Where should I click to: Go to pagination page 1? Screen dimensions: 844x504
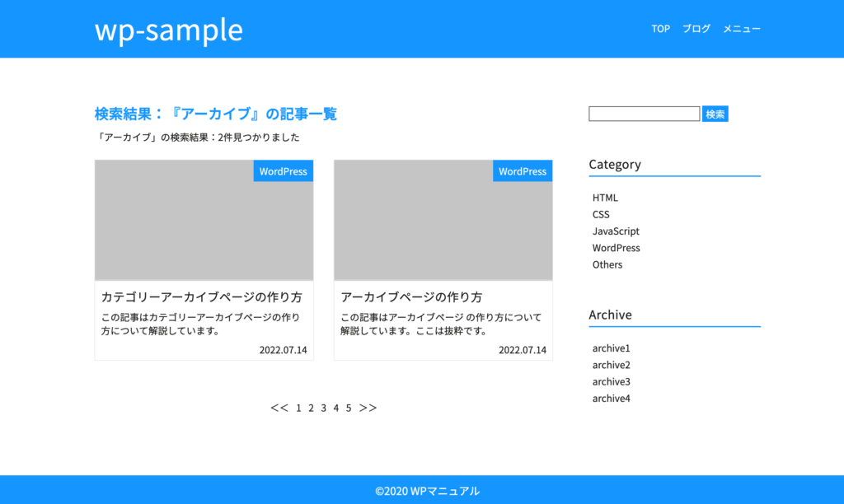point(298,408)
